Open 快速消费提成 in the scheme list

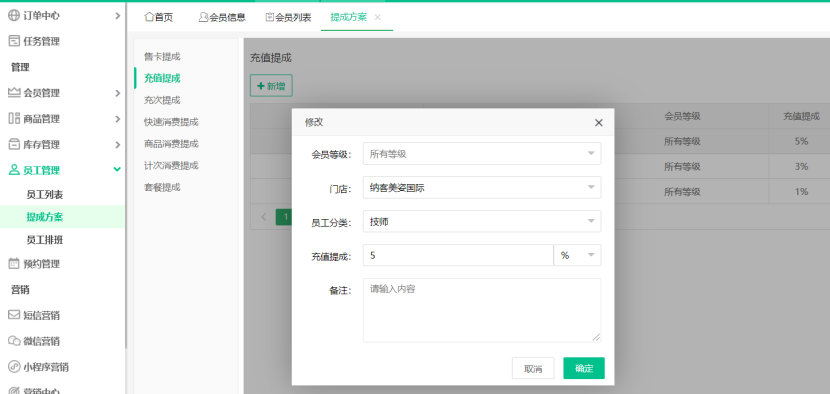171,122
